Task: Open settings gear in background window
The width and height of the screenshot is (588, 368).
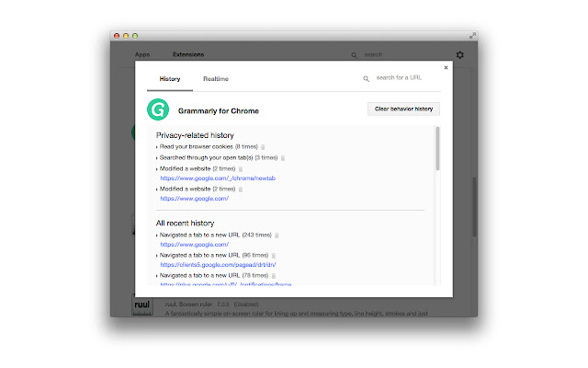Action: 459,55
